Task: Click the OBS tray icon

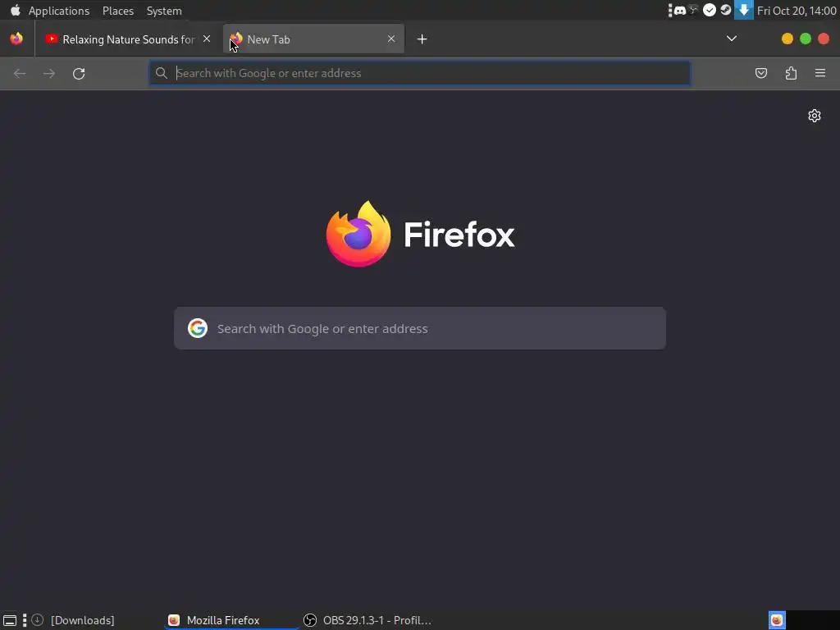Action: (694, 10)
